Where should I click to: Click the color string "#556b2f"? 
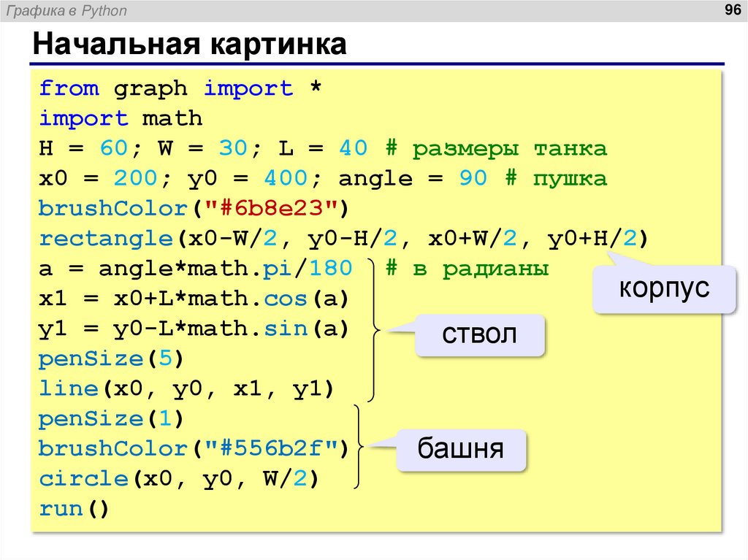coord(271,448)
